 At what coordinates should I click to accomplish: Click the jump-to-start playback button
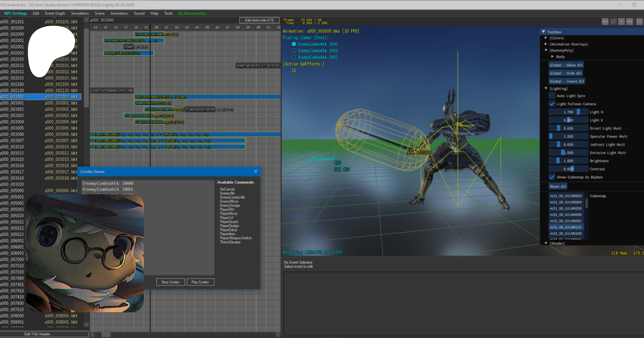[605, 21]
